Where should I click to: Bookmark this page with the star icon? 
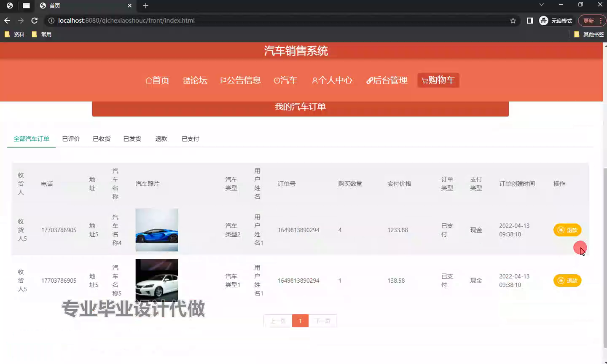click(513, 21)
